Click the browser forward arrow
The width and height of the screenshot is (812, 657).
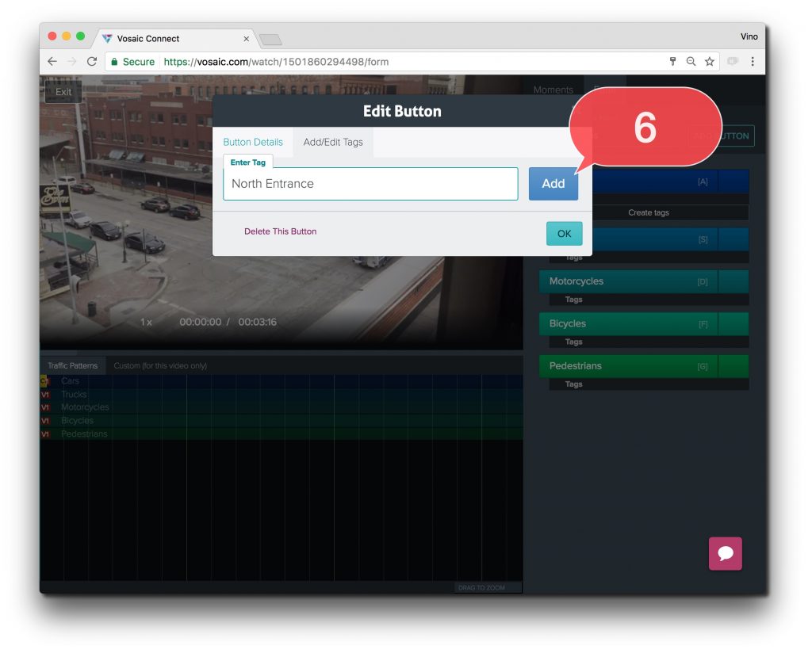pos(72,62)
